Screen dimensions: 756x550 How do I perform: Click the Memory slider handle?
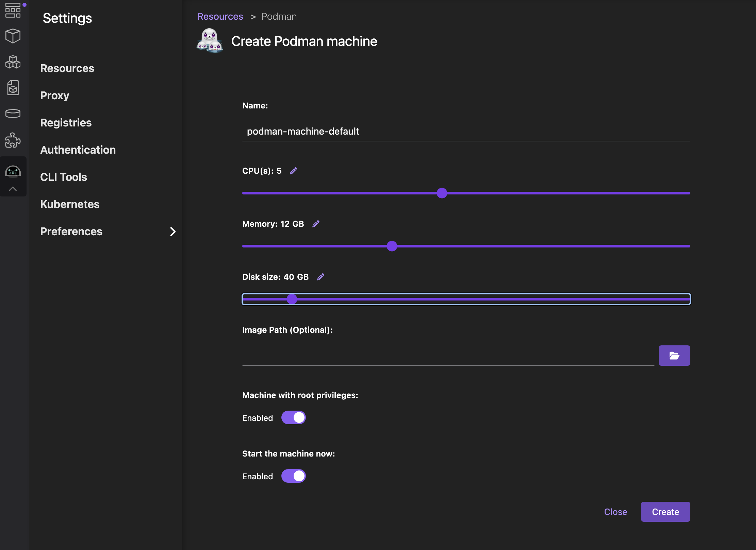point(392,246)
